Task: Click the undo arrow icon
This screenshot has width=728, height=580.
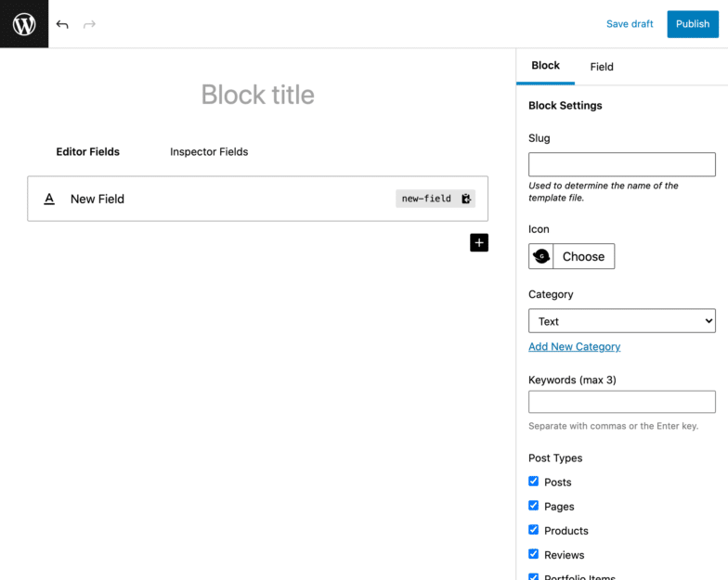Action: tap(62, 24)
